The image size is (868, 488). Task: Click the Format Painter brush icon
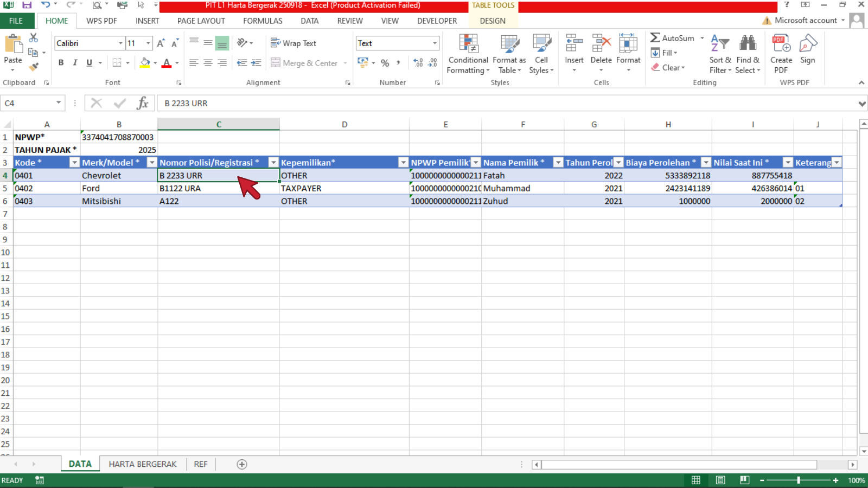point(34,67)
